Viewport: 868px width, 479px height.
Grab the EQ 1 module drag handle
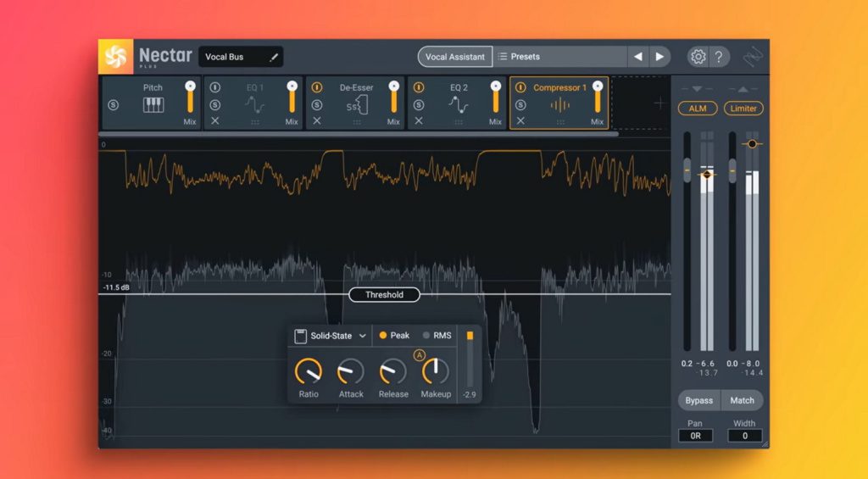[x=255, y=122]
